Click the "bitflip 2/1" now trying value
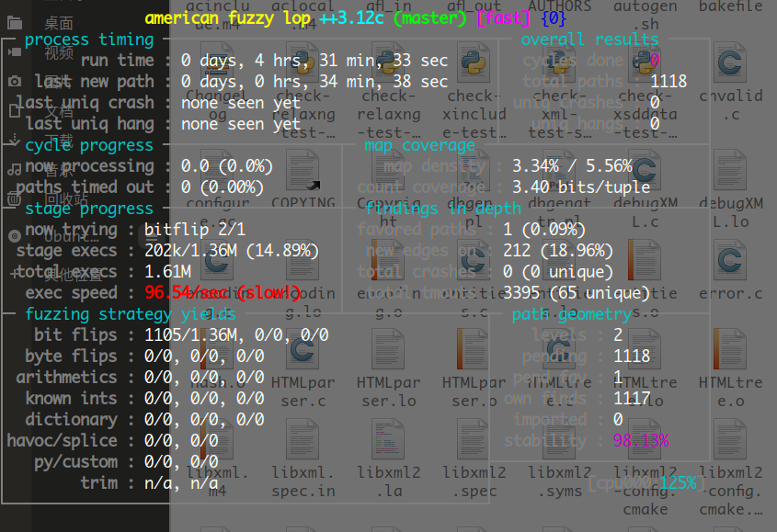 click(195, 230)
